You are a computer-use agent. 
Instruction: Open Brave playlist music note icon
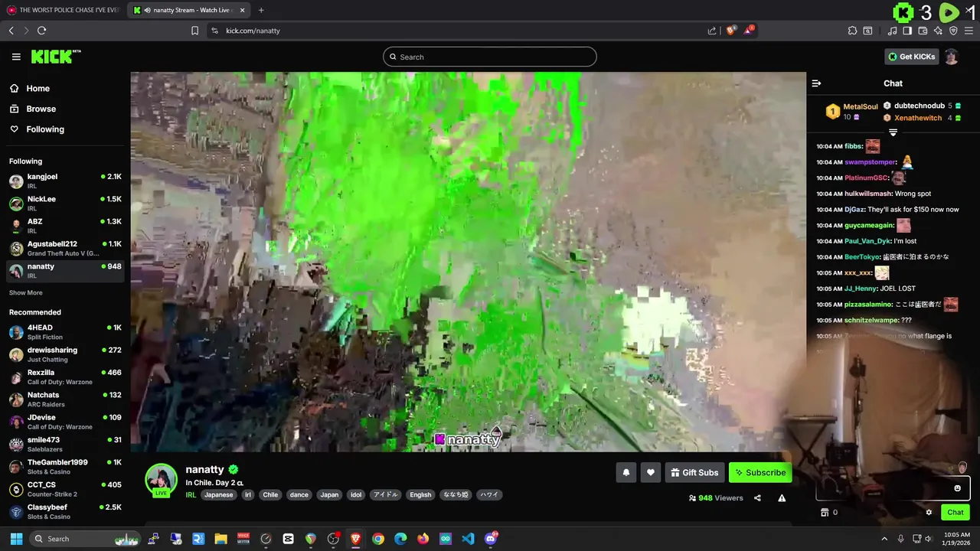(892, 31)
